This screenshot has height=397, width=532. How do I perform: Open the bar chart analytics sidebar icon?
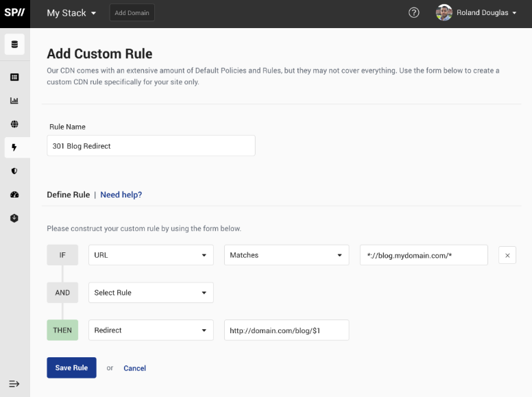click(14, 101)
